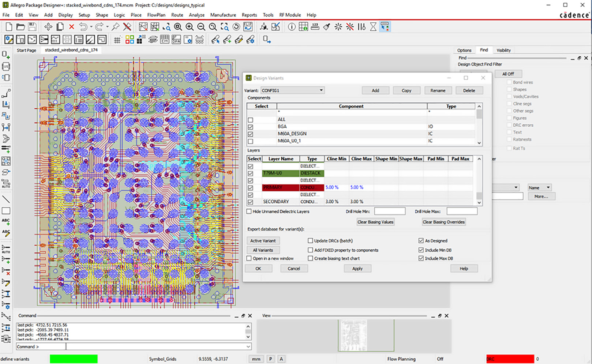Click the Open file folder icon
This screenshot has width=592, height=364.
[x=20, y=27]
